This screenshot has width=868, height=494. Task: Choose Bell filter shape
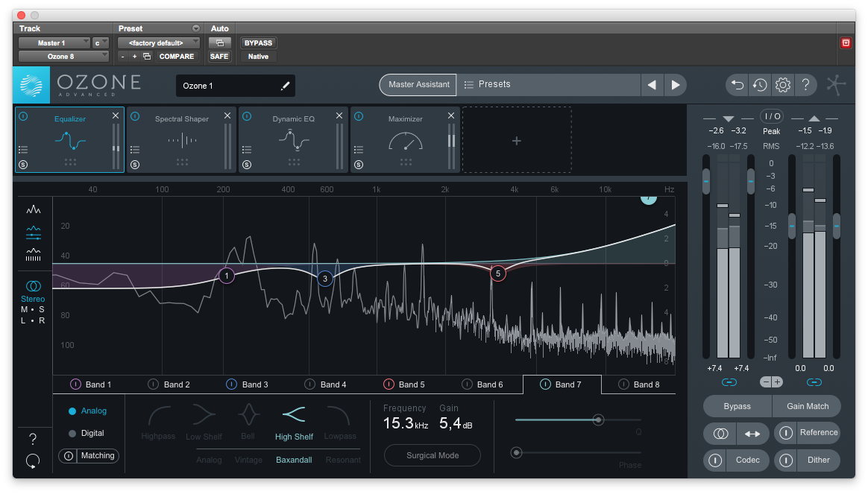[x=248, y=423]
